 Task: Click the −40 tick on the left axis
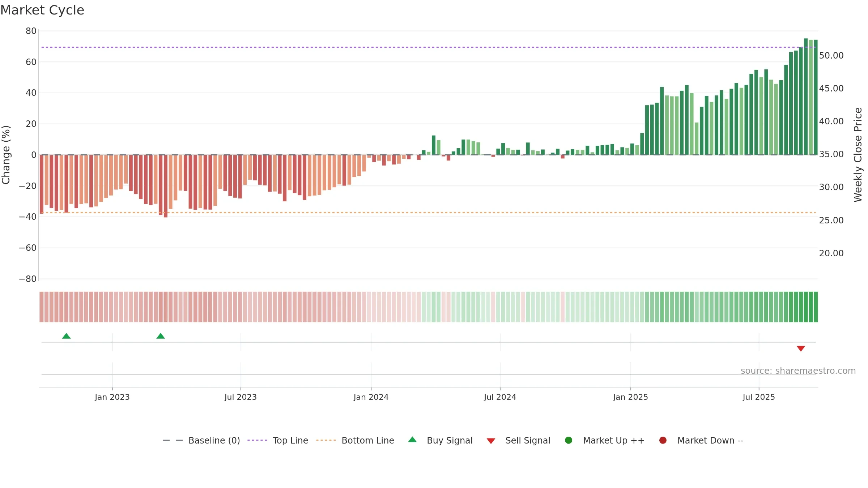[28, 217]
